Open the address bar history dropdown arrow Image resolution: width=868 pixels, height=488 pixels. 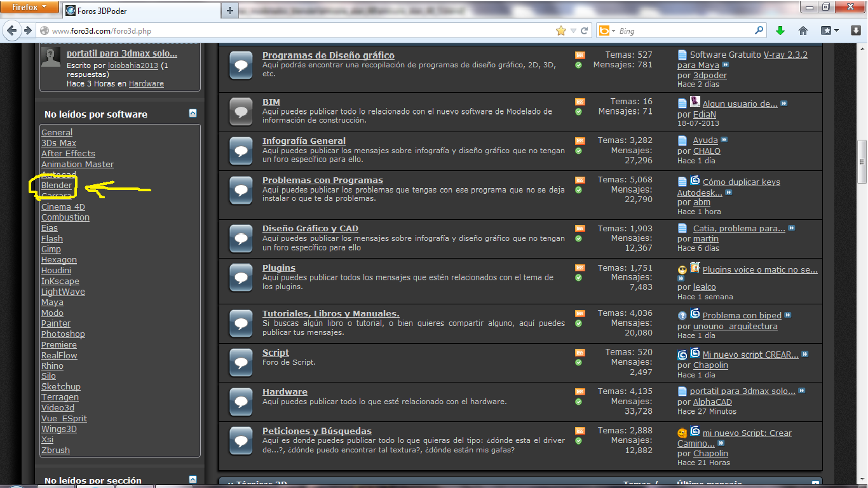tap(573, 30)
